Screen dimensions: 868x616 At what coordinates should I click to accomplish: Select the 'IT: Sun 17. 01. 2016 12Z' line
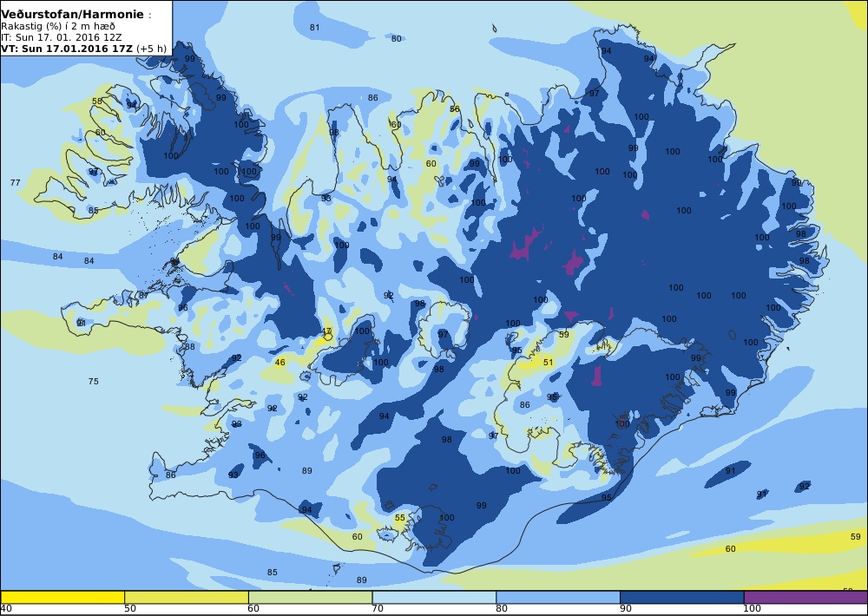[62, 37]
